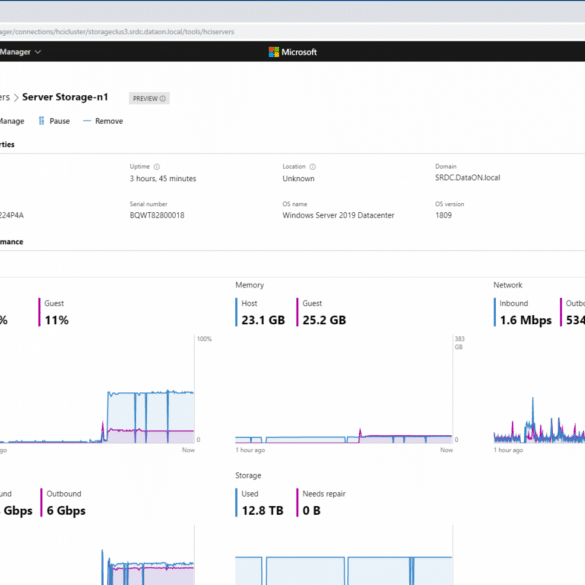The height and width of the screenshot is (585, 585).
Task: Click the Memory usage chart
Action: click(344, 389)
